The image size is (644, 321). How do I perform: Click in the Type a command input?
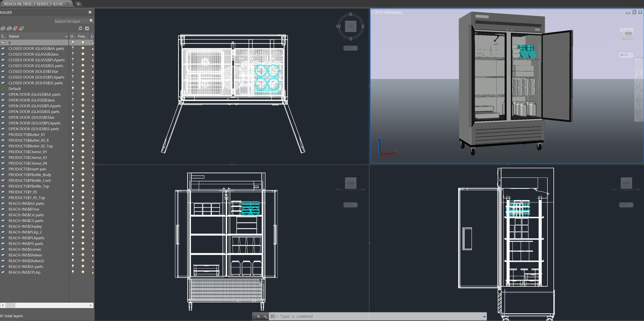pos(381,316)
